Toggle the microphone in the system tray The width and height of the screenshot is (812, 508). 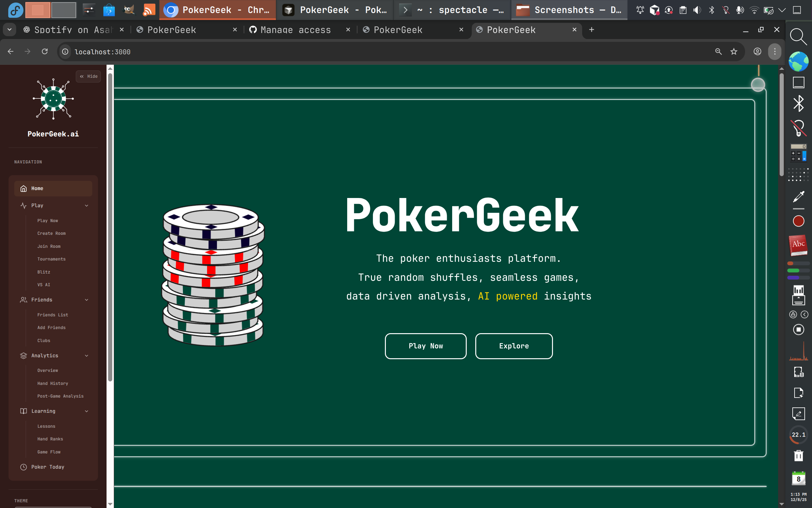(x=739, y=10)
